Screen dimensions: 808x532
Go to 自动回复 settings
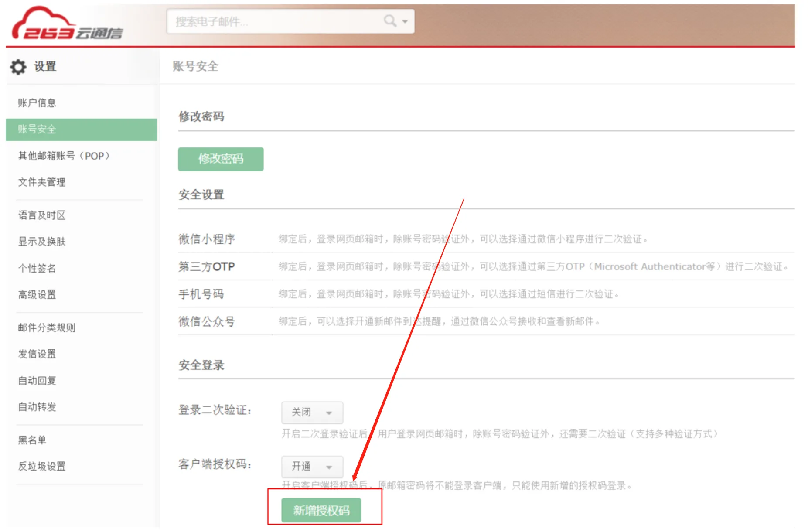click(x=37, y=381)
